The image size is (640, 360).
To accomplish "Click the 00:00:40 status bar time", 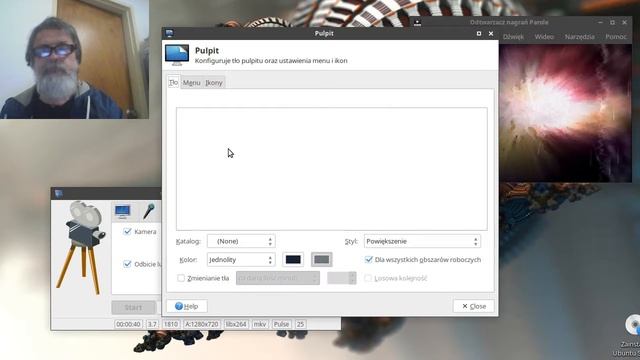I will 128,324.
